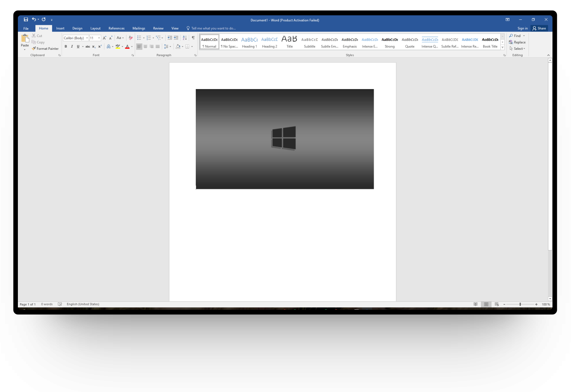The height and width of the screenshot is (392, 571).
Task: Click the Format Painter brush icon
Action: pyautogui.click(x=34, y=49)
